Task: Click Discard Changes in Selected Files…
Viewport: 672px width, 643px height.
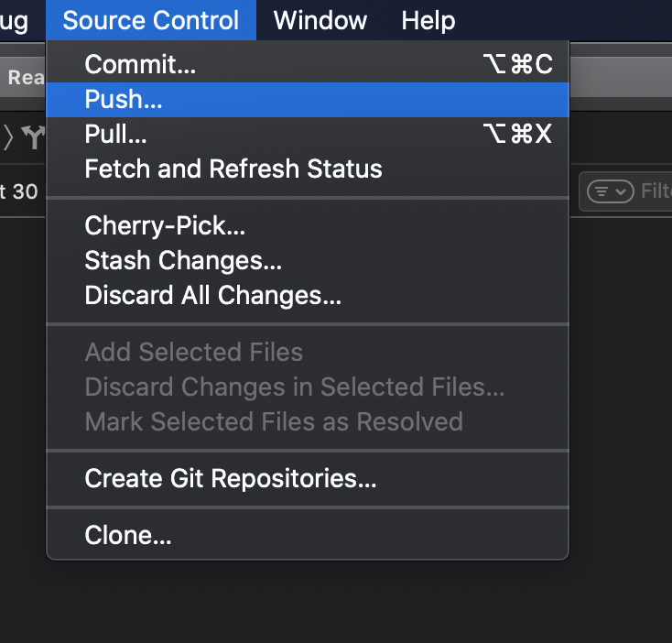Action: (x=294, y=387)
